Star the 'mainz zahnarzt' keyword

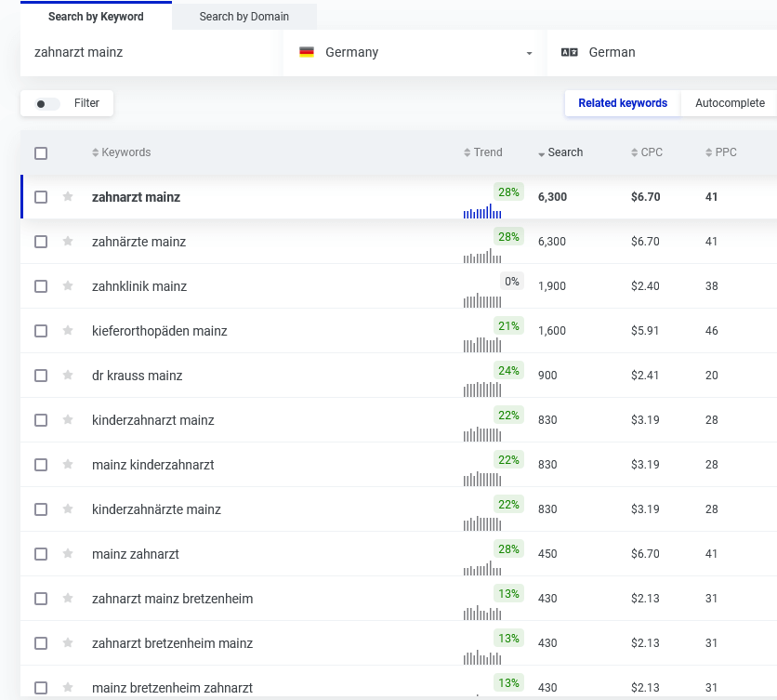click(x=68, y=554)
